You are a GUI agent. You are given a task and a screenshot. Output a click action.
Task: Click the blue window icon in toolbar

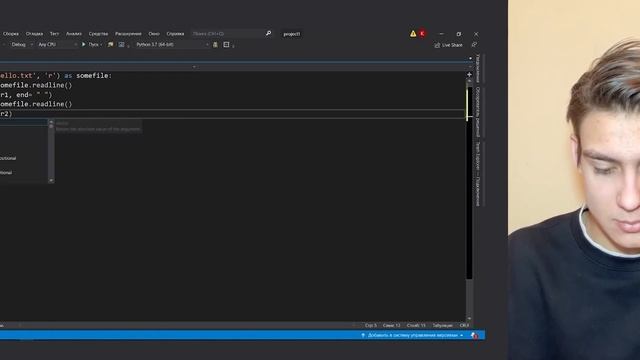(121, 44)
